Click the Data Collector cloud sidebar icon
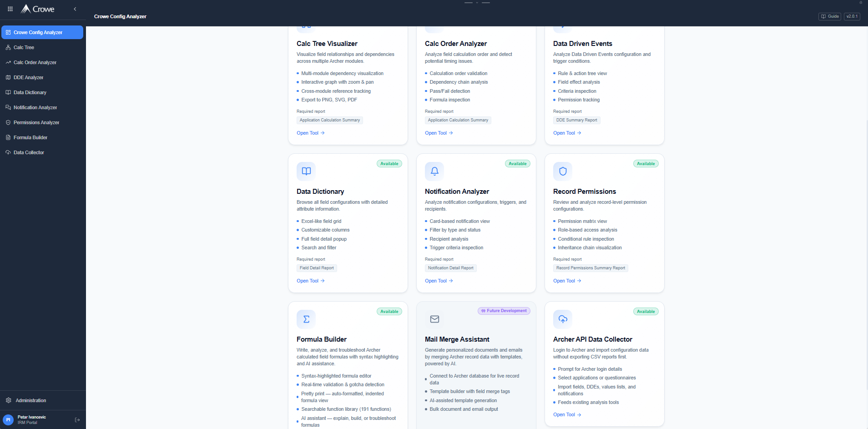Image resolution: width=868 pixels, height=429 pixels. [x=8, y=152]
